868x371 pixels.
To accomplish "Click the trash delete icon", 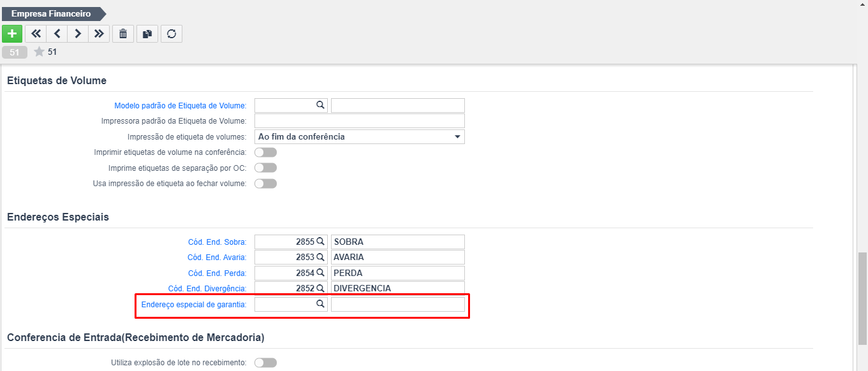I will 123,34.
